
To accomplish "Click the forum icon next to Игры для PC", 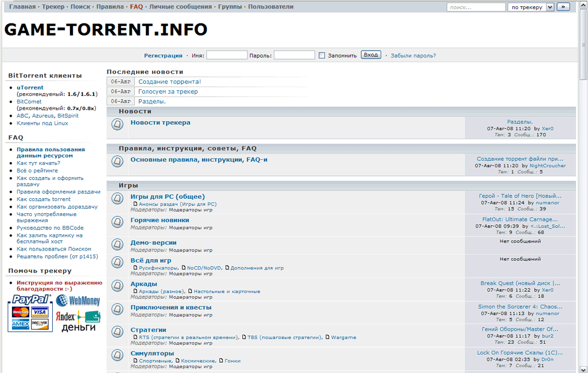I will tap(117, 198).
